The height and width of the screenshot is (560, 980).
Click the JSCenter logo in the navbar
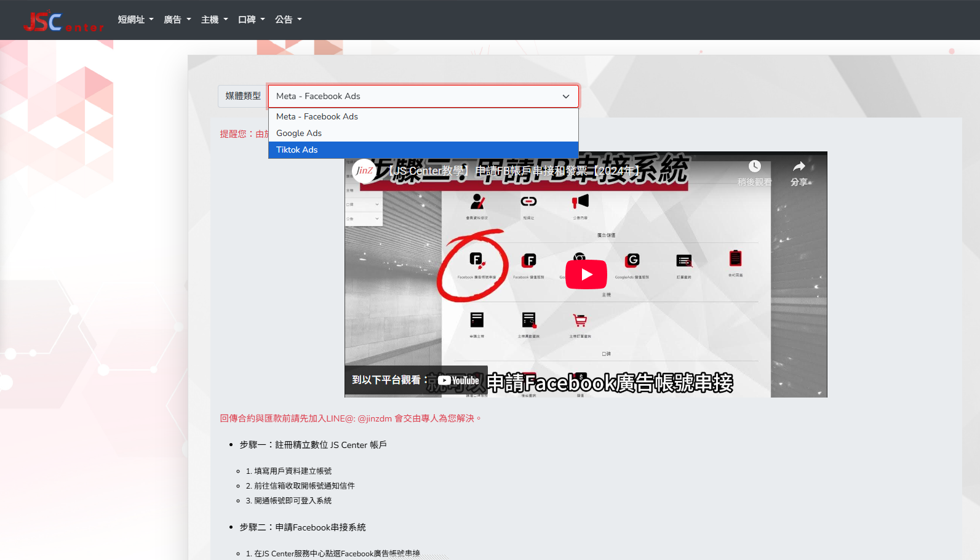click(63, 21)
